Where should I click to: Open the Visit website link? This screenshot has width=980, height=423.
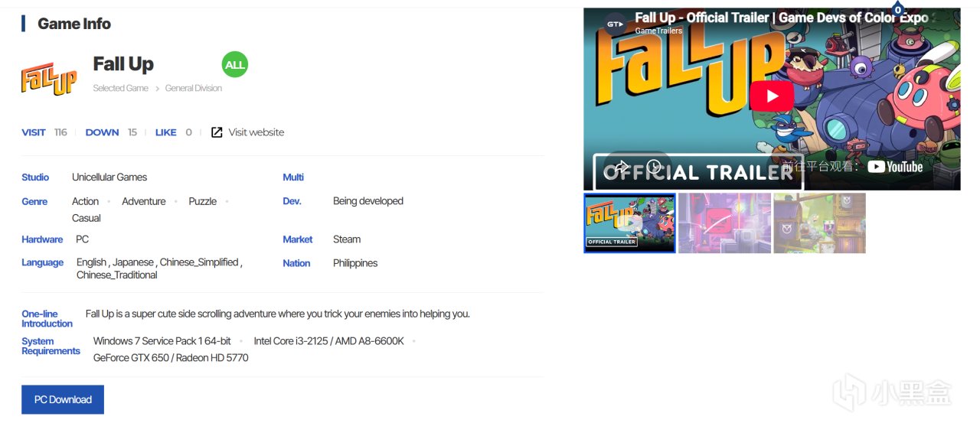pos(256,132)
